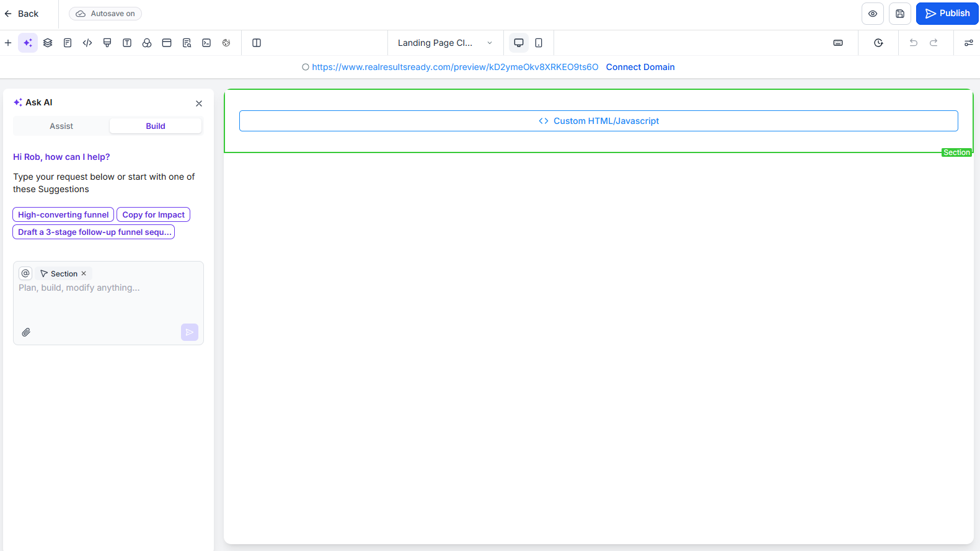Open the layers panel icon
The height and width of the screenshot is (551, 980).
pos(48,43)
